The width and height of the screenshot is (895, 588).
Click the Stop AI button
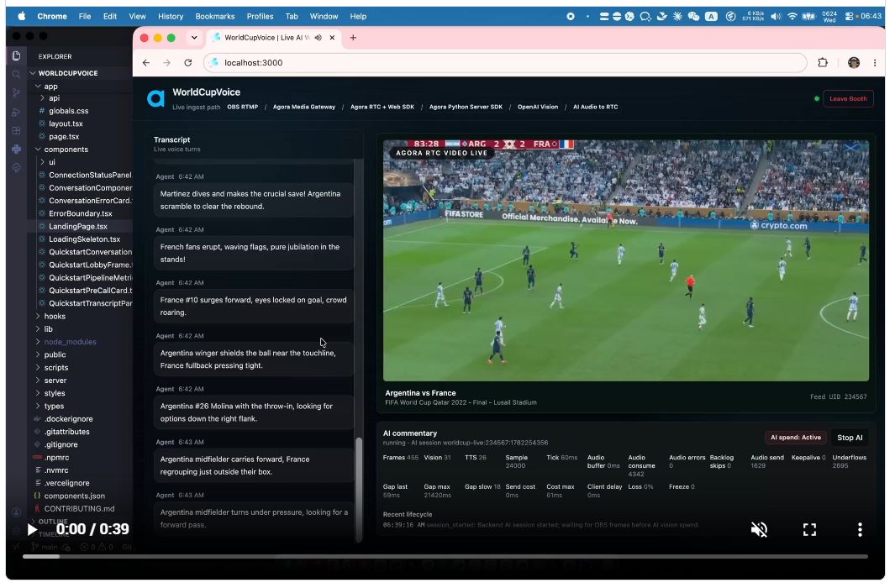850,438
